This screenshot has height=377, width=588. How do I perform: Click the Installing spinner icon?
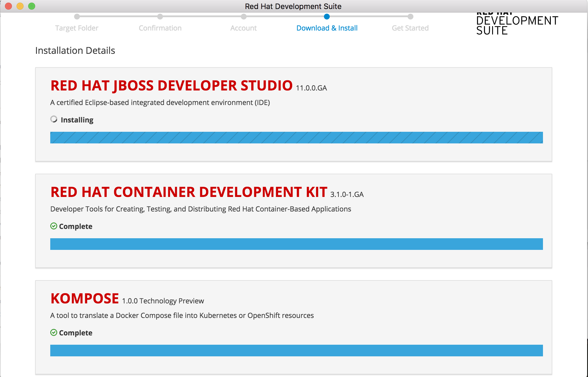point(54,119)
